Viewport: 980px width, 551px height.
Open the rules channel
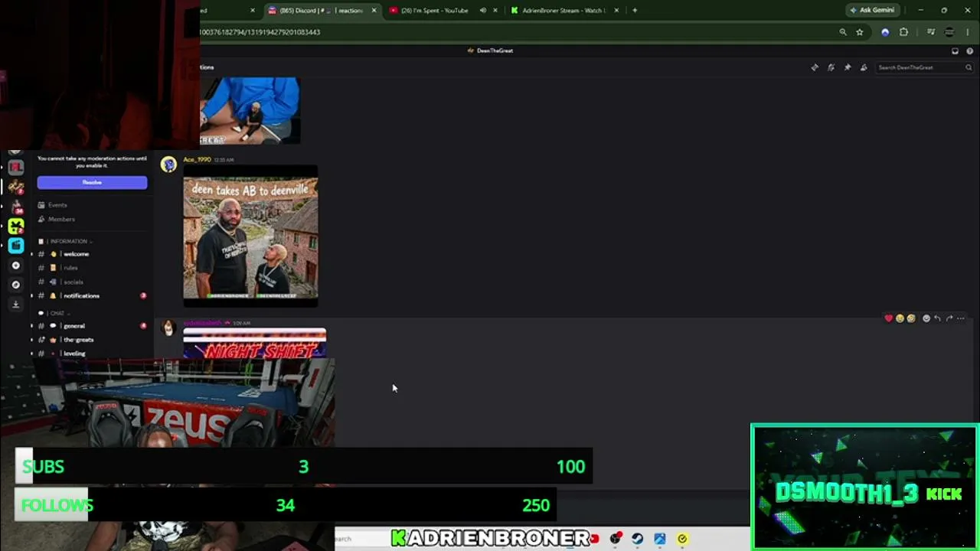point(70,268)
